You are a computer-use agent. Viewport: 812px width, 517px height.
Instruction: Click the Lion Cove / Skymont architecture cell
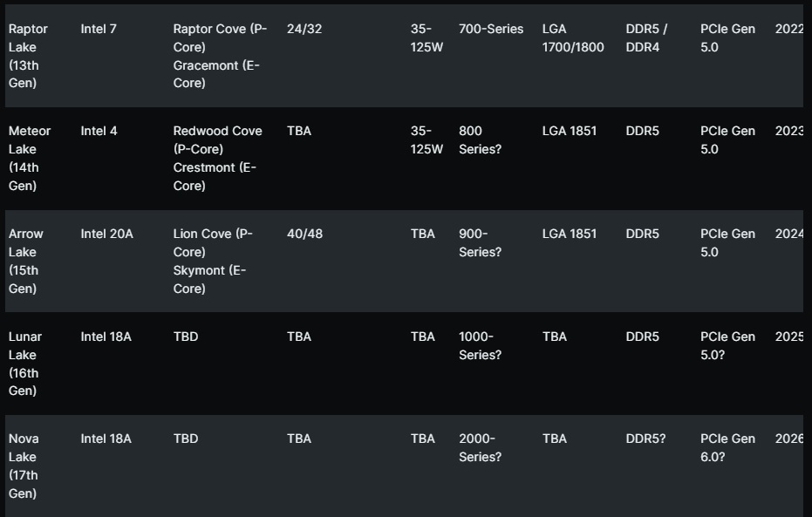213,261
